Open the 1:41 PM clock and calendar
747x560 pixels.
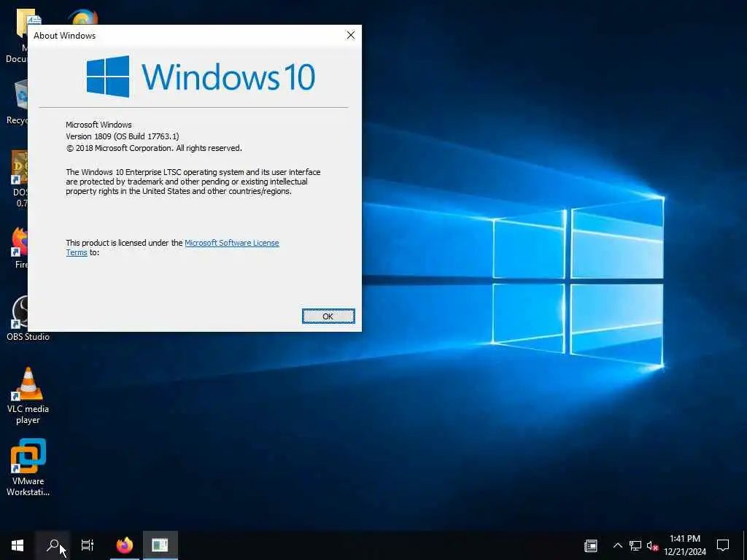tap(684, 545)
